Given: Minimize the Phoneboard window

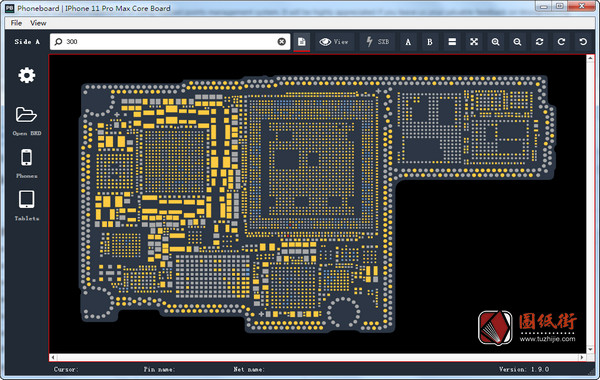Looking at the screenshot, I should coord(544,6).
